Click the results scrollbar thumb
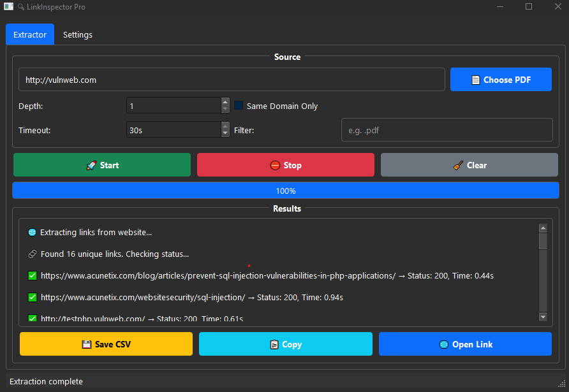Image resolution: width=569 pixels, height=392 pixels. [543, 241]
